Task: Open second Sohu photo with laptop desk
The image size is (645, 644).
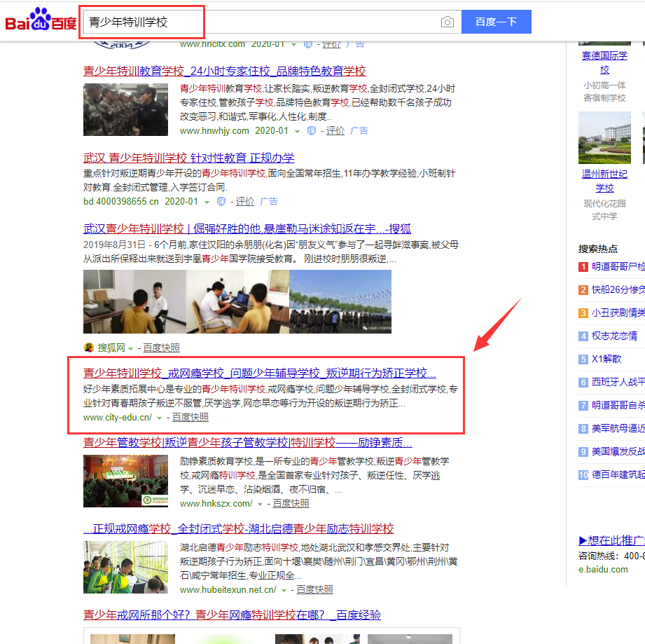Action: 238,301
